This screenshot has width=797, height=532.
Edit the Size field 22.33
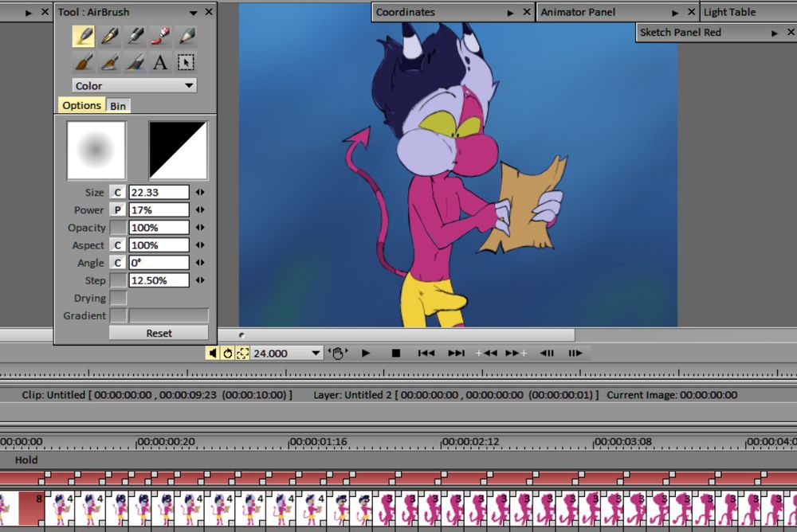[x=159, y=193]
